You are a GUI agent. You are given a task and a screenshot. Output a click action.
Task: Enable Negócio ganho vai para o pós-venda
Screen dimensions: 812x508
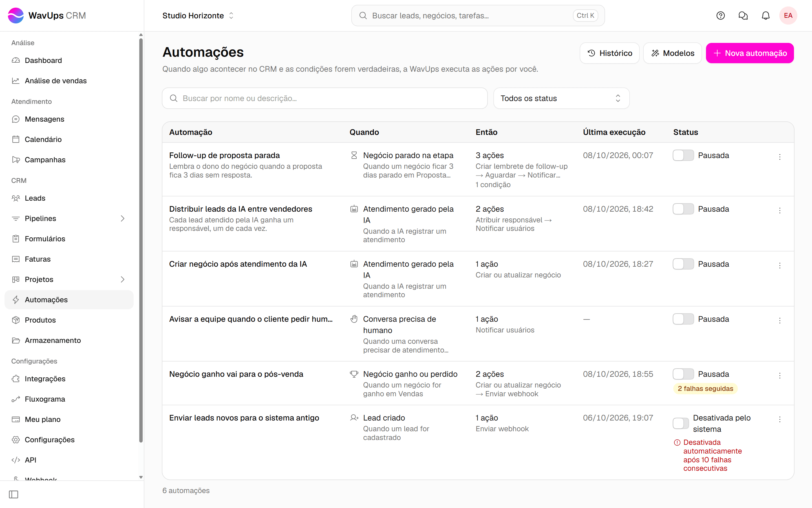(x=683, y=374)
